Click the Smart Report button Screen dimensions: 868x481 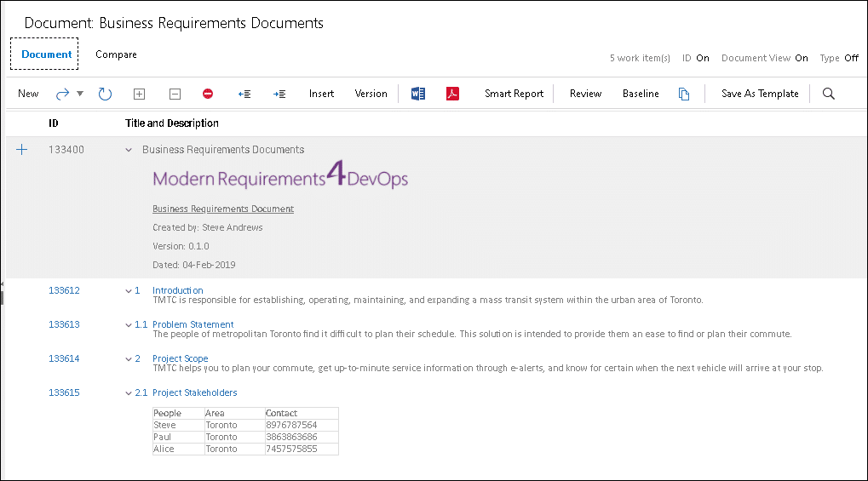pos(514,94)
